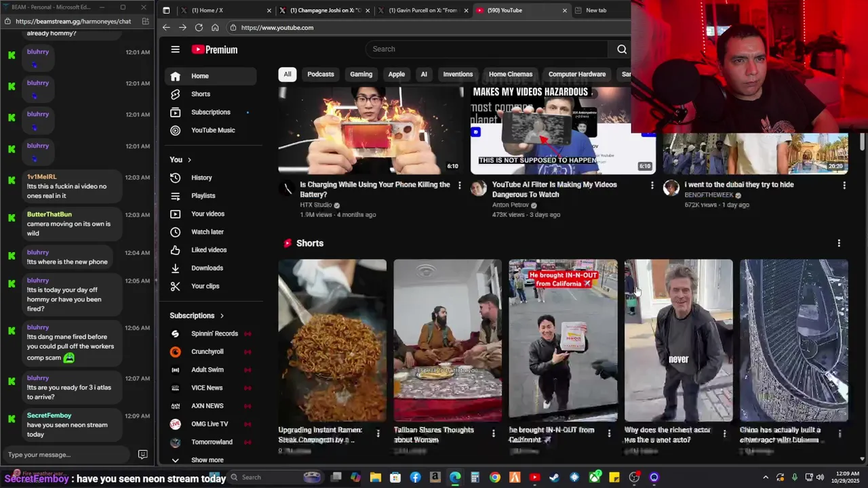The height and width of the screenshot is (488, 868).
Task: Select the Home Cinemas filter chip
Action: tap(511, 75)
